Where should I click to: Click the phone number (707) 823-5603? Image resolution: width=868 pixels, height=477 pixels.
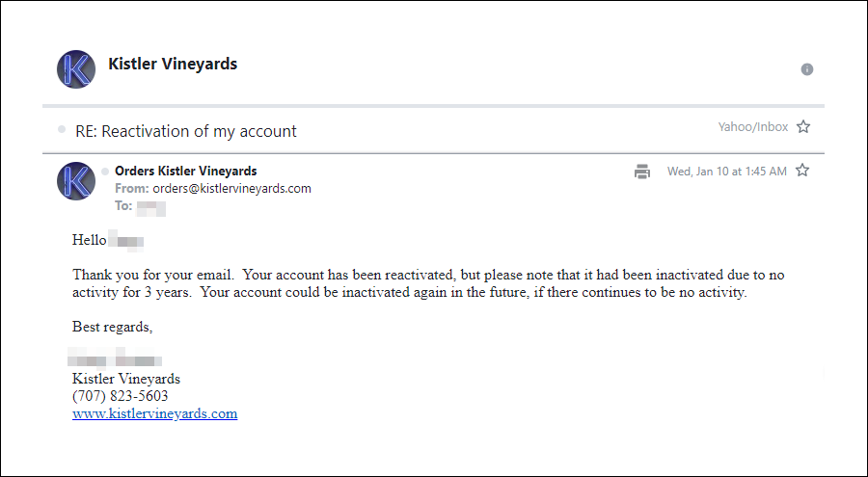point(121,396)
